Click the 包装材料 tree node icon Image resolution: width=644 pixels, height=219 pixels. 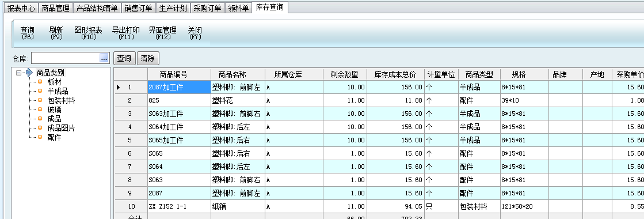[40, 100]
